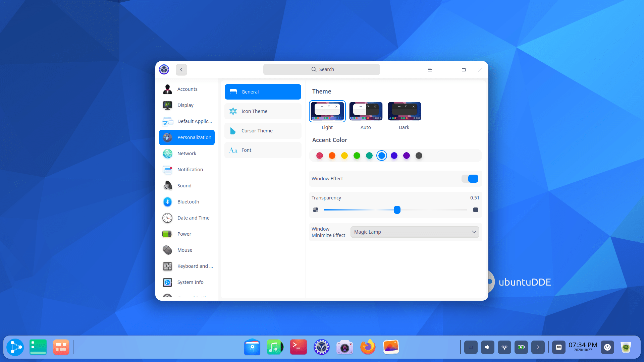Choose the yellow accent color
644x362 pixels.
[344, 156]
